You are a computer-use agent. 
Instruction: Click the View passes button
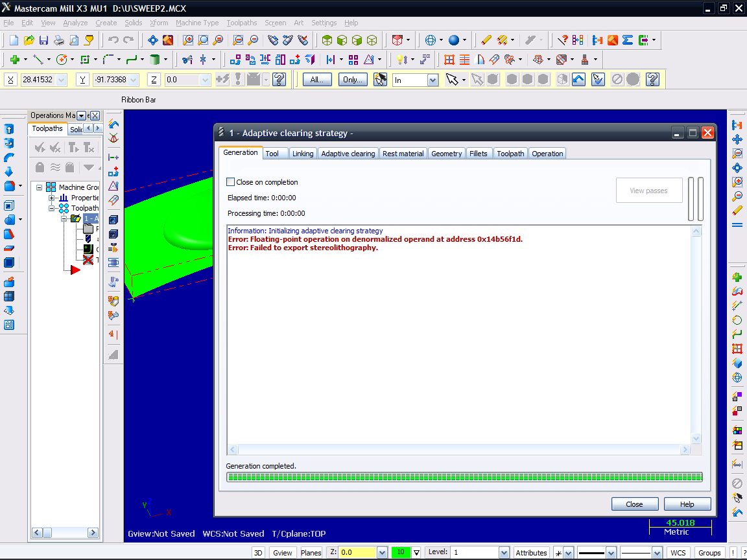[x=649, y=191]
